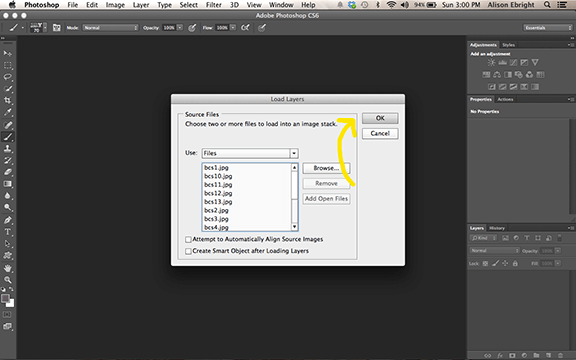Toggle Edit in Quick Mask Mode
The height and width of the screenshot is (360, 576).
click(7, 315)
